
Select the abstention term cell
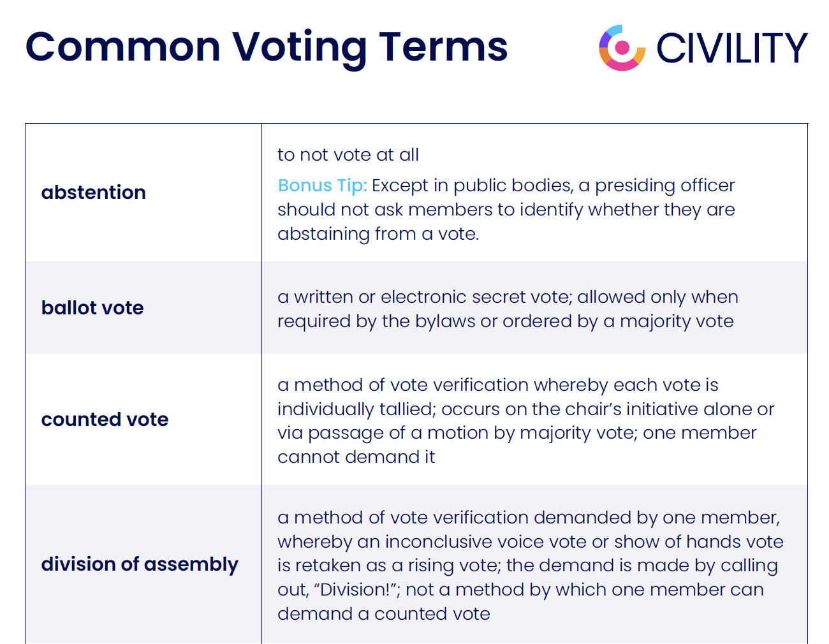pyautogui.click(x=94, y=193)
